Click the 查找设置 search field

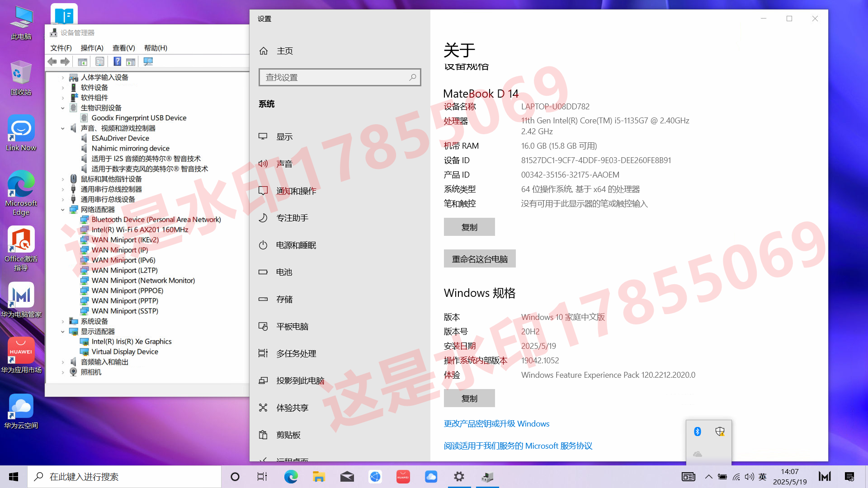tap(340, 77)
